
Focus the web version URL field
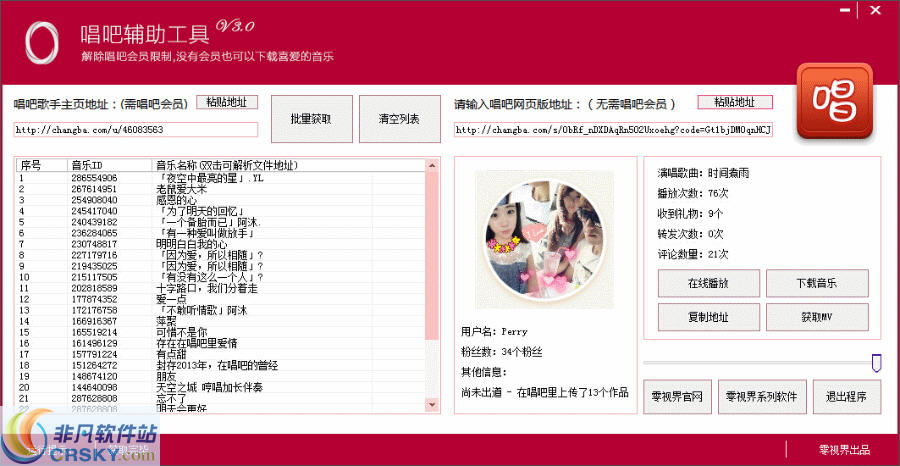(614, 130)
